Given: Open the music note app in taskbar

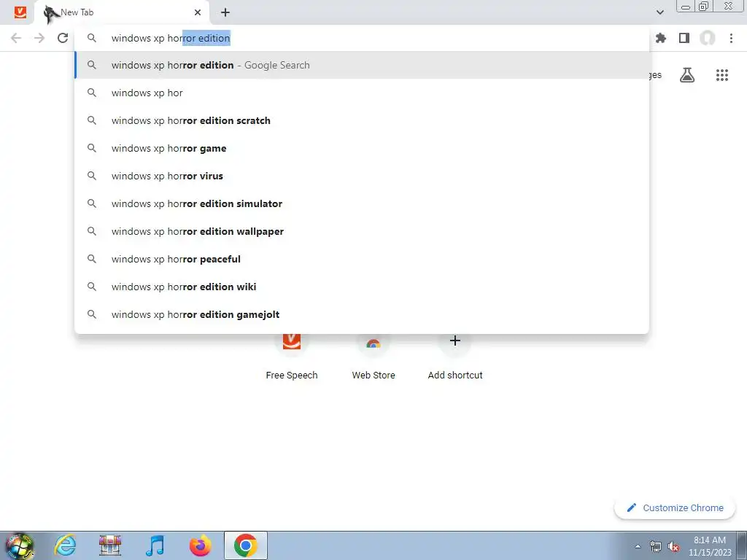Looking at the screenshot, I should coord(155,545).
